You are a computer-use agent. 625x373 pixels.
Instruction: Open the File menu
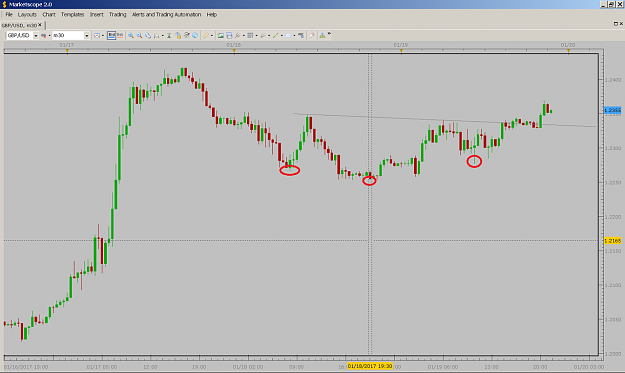click(x=9, y=14)
